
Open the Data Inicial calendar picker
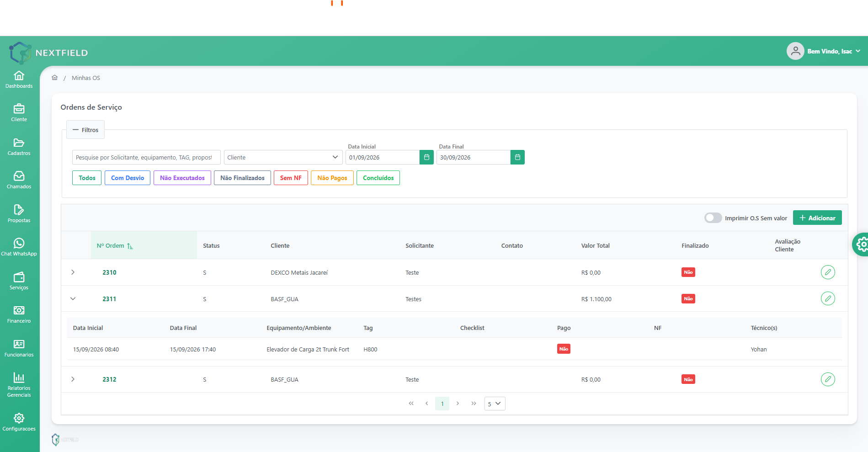(x=426, y=157)
